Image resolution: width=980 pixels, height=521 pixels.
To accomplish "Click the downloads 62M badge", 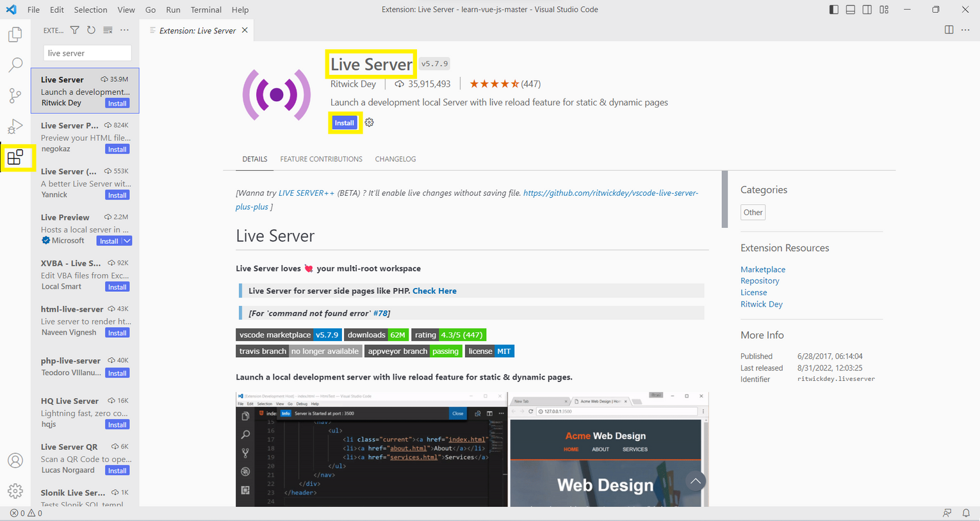I will 377,335.
